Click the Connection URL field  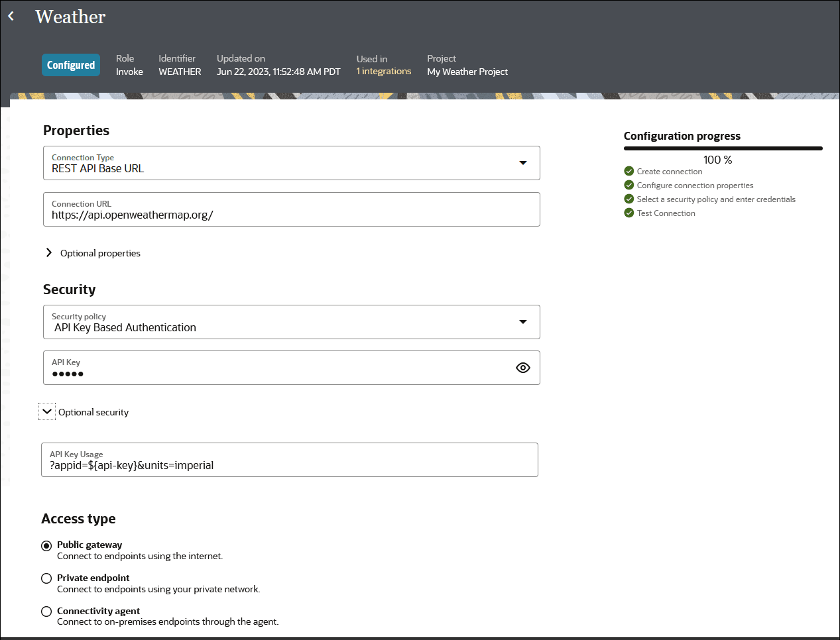point(292,215)
